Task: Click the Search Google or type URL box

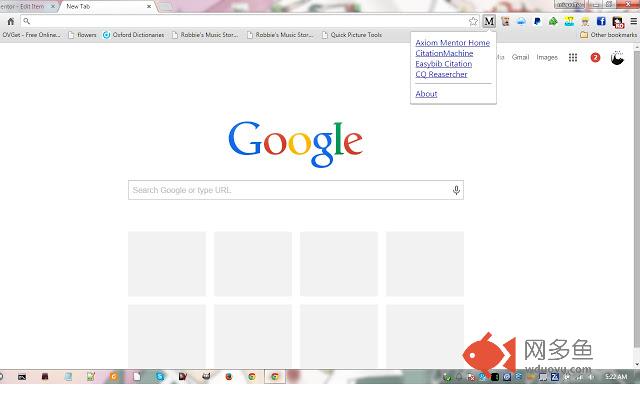Action: (x=296, y=190)
